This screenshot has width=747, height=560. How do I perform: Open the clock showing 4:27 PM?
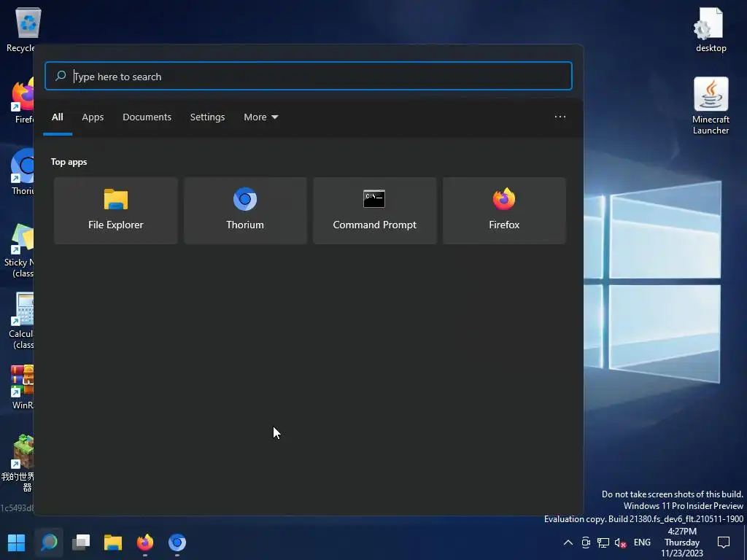(x=682, y=542)
